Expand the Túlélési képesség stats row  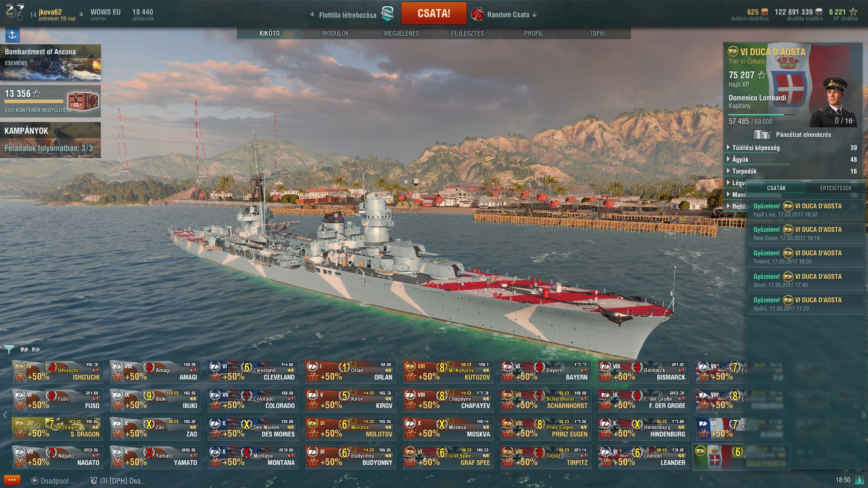coord(792,148)
